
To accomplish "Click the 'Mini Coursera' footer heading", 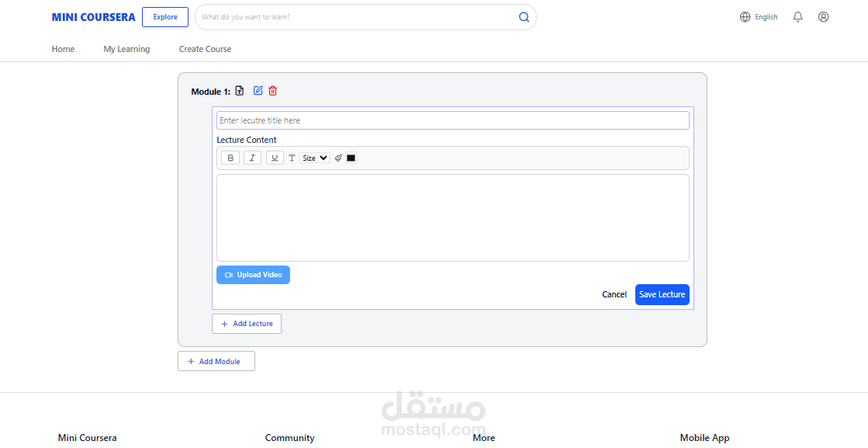I will [88, 437].
